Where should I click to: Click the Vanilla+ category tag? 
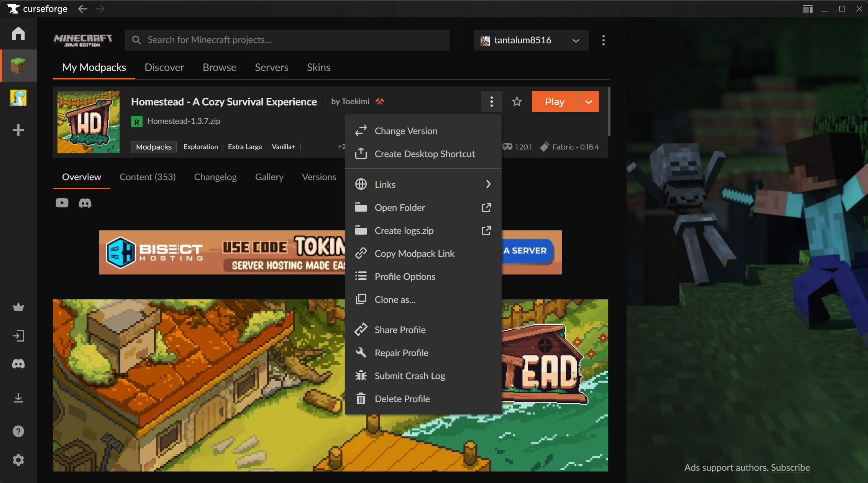284,147
